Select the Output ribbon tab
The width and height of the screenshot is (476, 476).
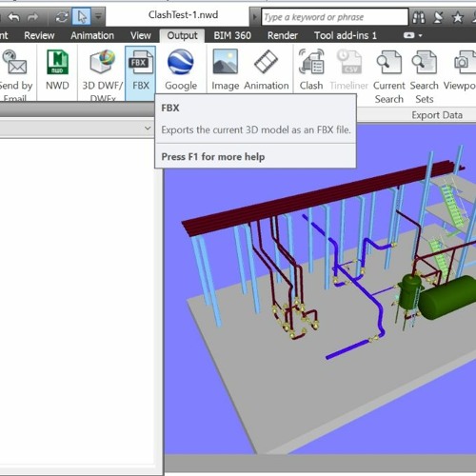[x=182, y=35]
